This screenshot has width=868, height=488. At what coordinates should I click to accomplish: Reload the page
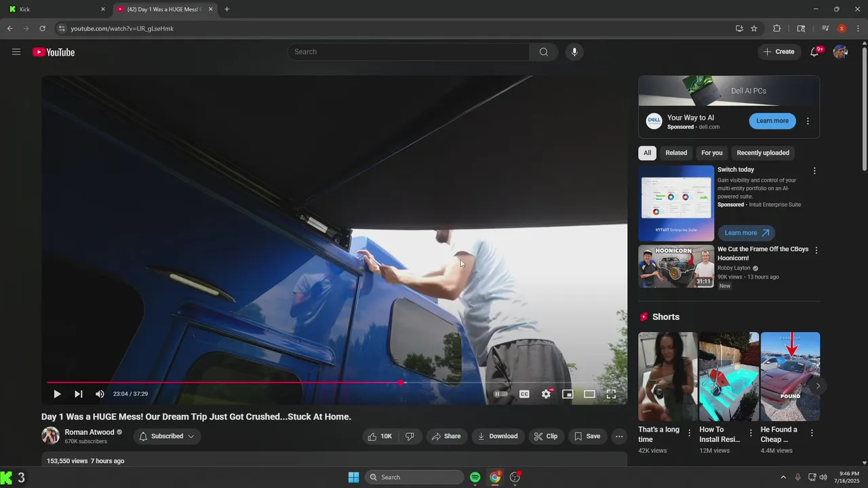click(42, 28)
